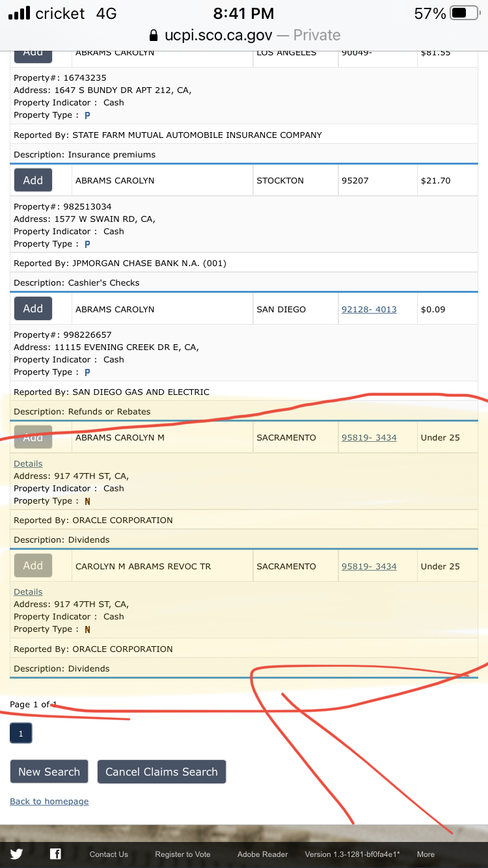
Task: Click property type N under REVOC TR entry
Action: pos(87,629)
